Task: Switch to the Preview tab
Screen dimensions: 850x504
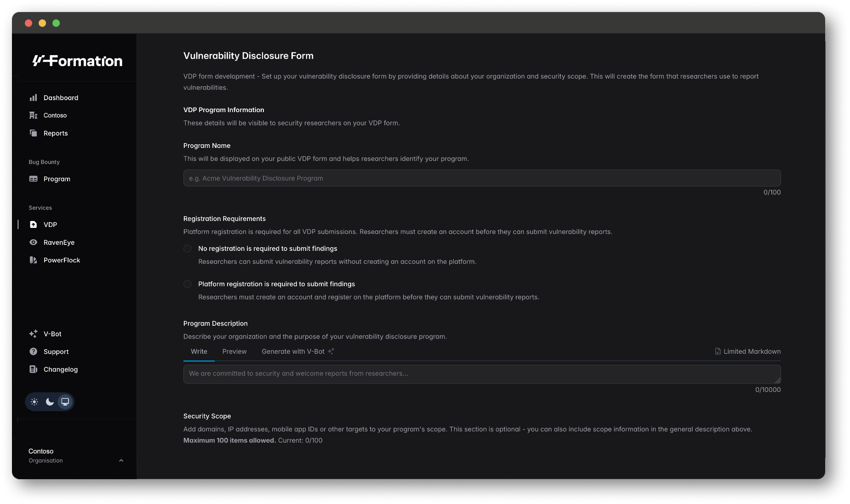Action: click(x=234, y=351)
